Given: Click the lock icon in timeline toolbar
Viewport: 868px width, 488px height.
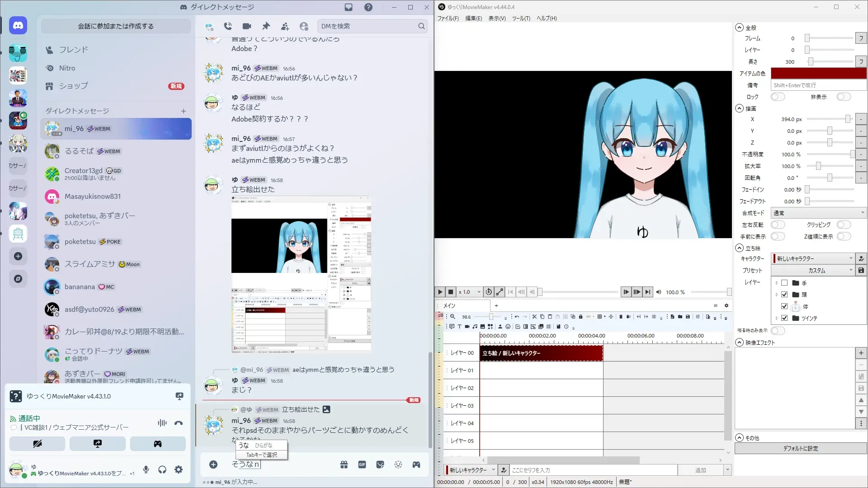Looking at the screenshot, I should point(580,317).
